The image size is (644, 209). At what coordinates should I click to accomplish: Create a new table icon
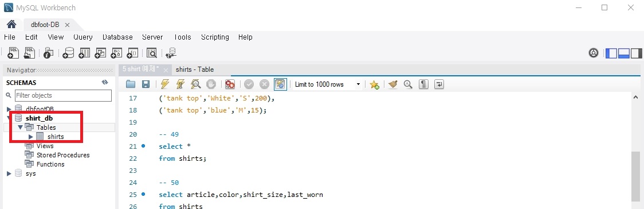click(x=84, y=53)
